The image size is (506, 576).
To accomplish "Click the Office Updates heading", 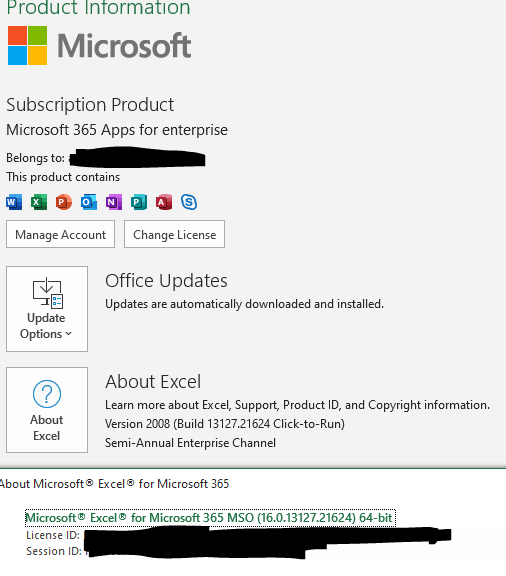I will pyautogui.click(x=166, y=281).
